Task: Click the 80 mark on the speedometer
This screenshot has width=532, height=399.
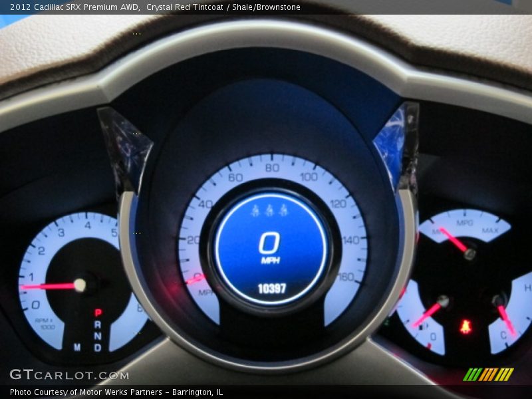Action: pyautogui.click(x=272, y=168)
